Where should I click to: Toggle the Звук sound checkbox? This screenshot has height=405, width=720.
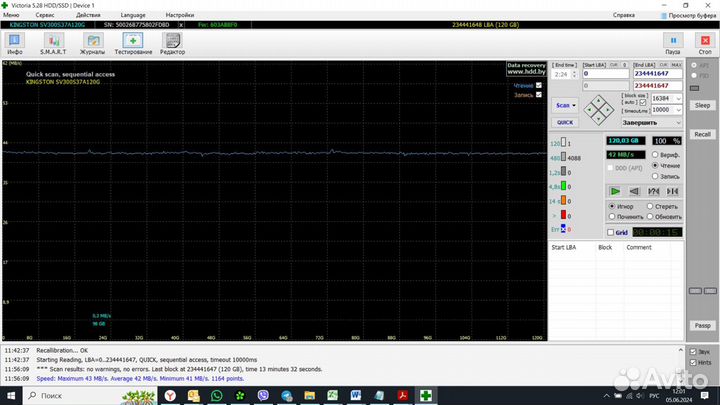(693, 352)
